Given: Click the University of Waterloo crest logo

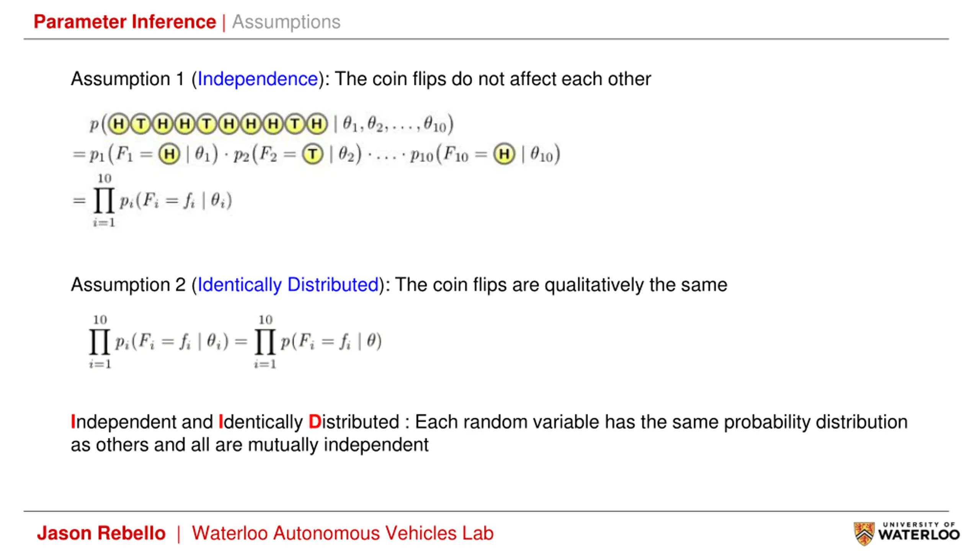Looking at the screenshot, I should point(864,533).
